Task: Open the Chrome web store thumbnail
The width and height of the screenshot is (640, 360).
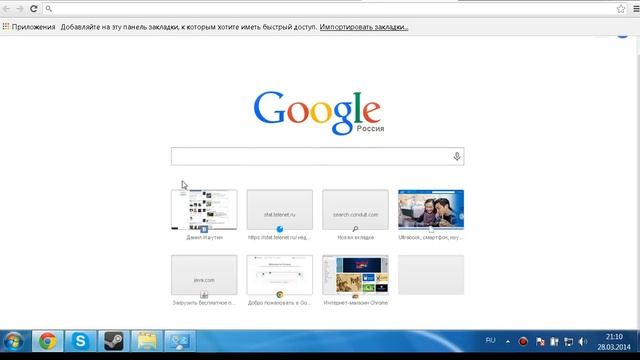Action: pyautogui.click(x=355, y=275)
